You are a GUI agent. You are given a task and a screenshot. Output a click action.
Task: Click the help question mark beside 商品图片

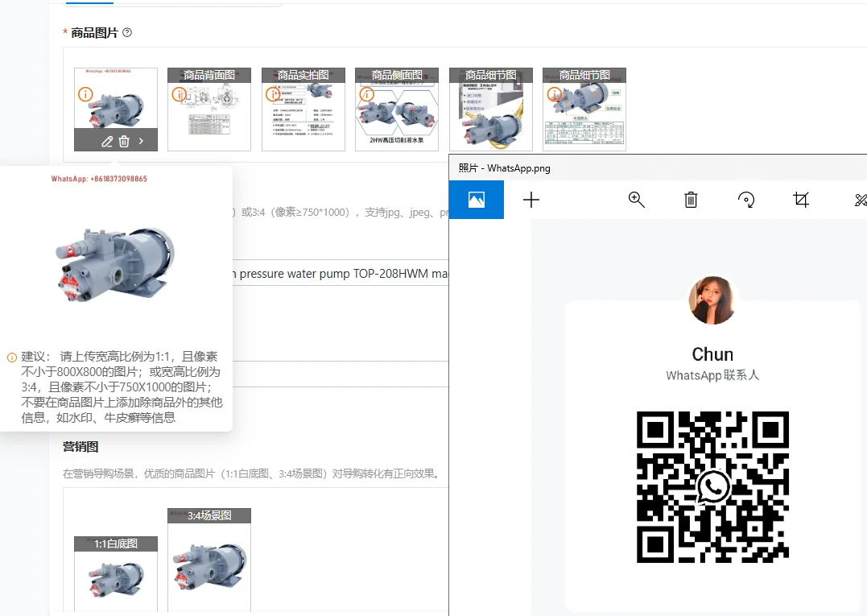pyautogui.click(x=127, y=33)
